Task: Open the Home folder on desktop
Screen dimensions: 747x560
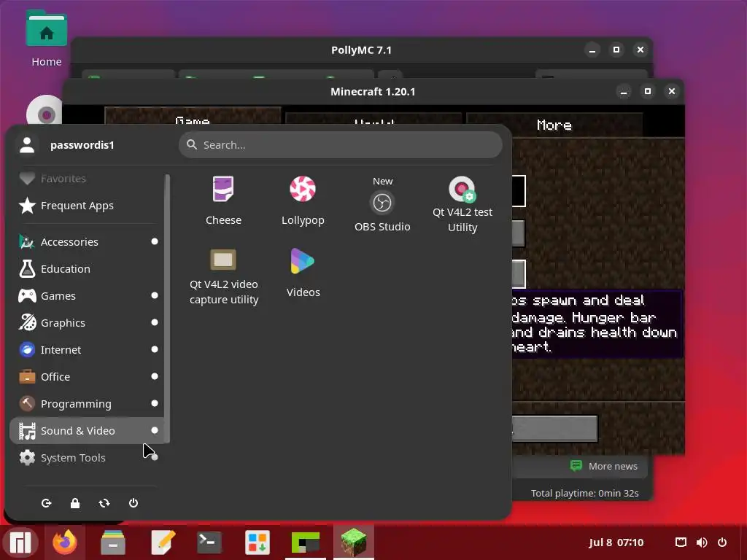Action: pyautogui.click(x=46, y=39)
